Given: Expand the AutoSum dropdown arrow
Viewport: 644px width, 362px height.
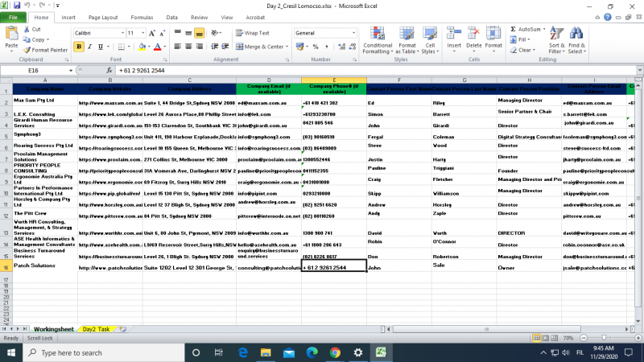Looking at the screenshot, I should point(544,30).
